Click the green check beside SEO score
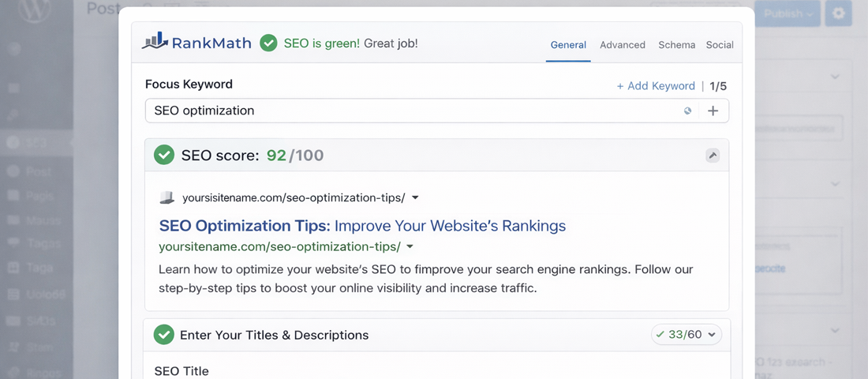This screenshot has height=379, width=868. (164, 155)
